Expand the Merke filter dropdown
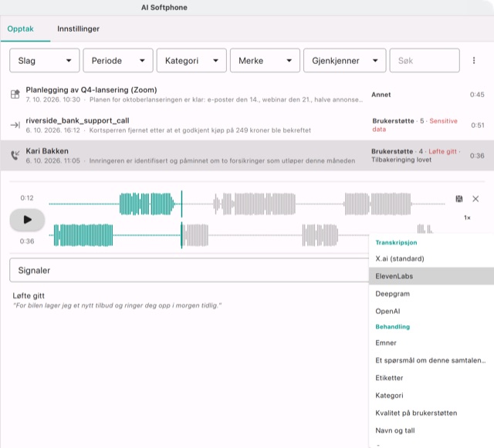This screenshot has width=494, height=448. pos(265,60)
